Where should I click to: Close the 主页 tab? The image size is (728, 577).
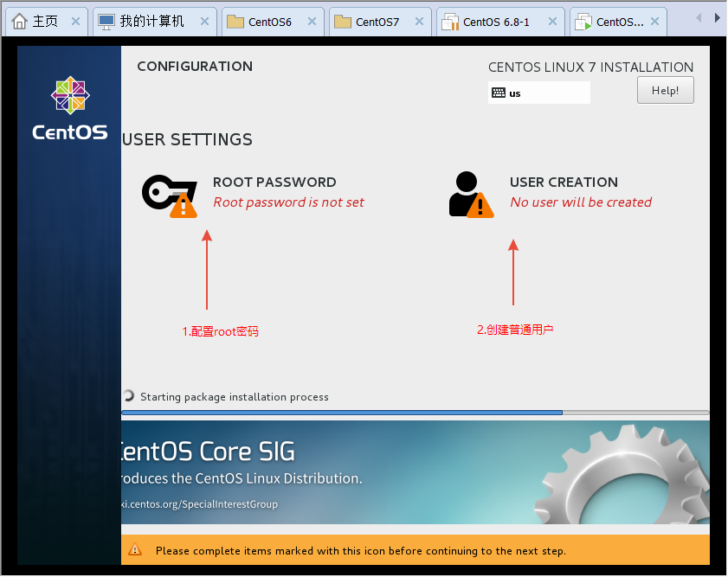coord(75,22)
